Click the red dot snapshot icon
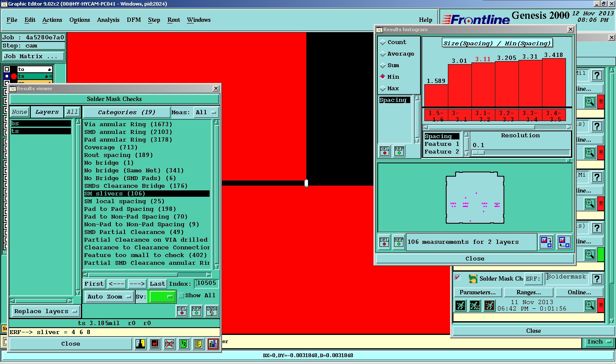 (155, 344)
